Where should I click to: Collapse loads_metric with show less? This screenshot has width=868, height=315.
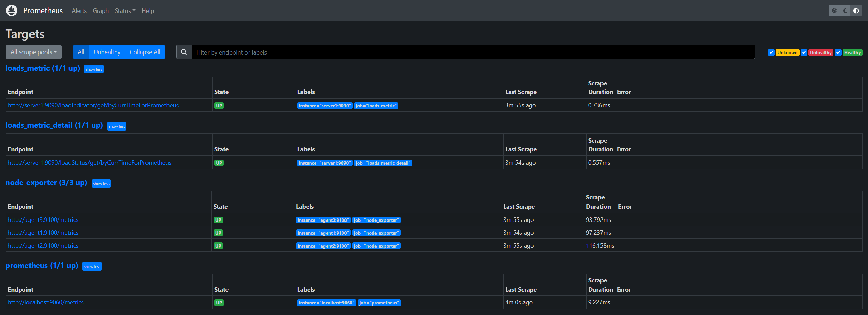(x=94, y=69)
